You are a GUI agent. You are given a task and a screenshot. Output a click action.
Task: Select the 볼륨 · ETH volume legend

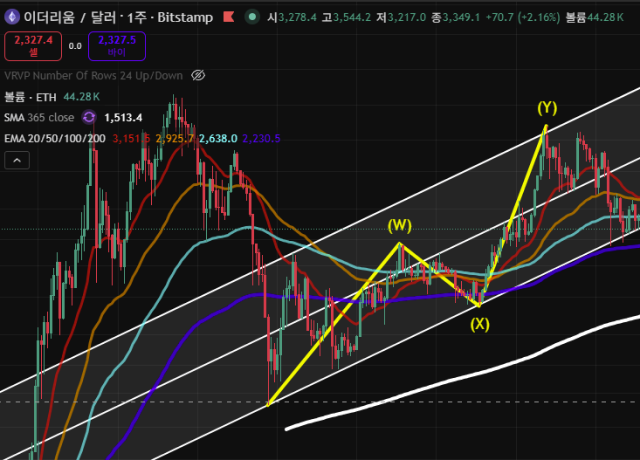30,97
